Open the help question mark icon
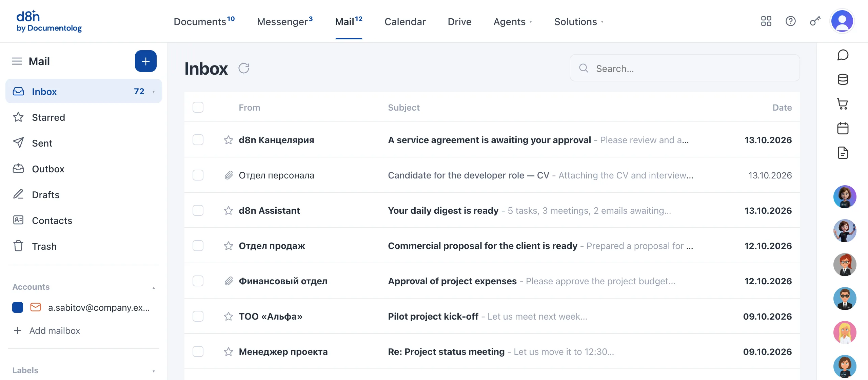The image size is (868, 380). click(790, 21)
